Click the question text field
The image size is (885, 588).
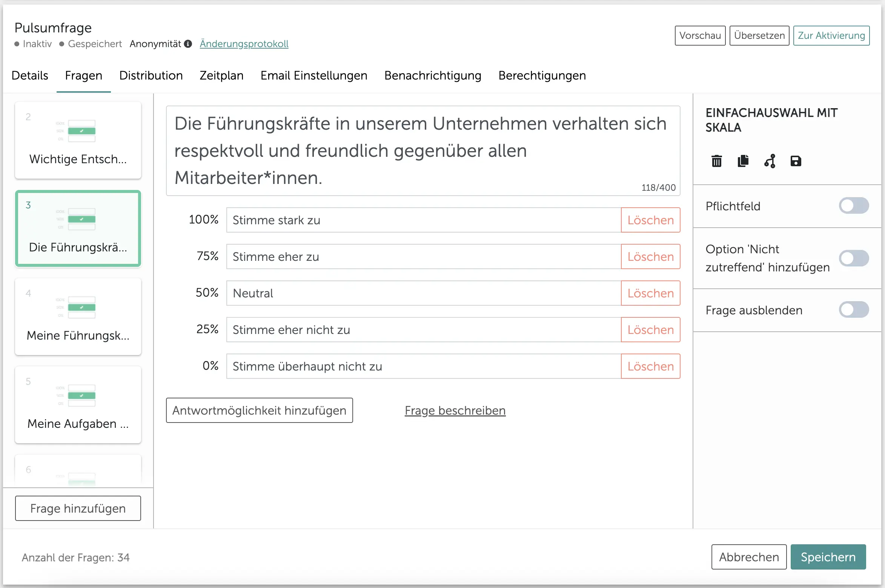[x=423, y=151]
